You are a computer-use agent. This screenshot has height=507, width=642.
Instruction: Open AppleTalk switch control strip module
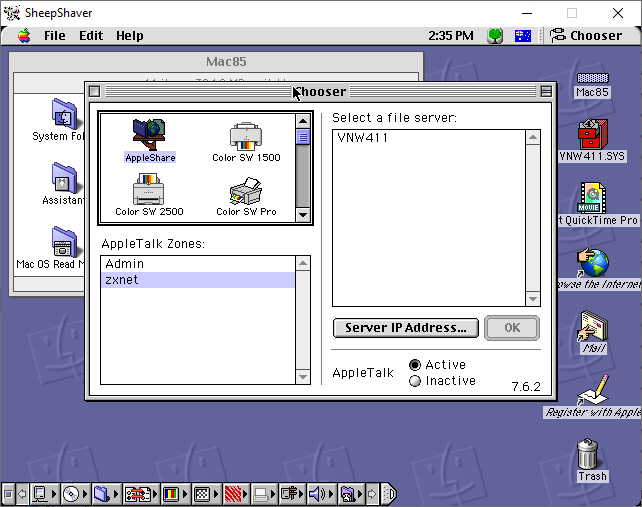point(44,494)
